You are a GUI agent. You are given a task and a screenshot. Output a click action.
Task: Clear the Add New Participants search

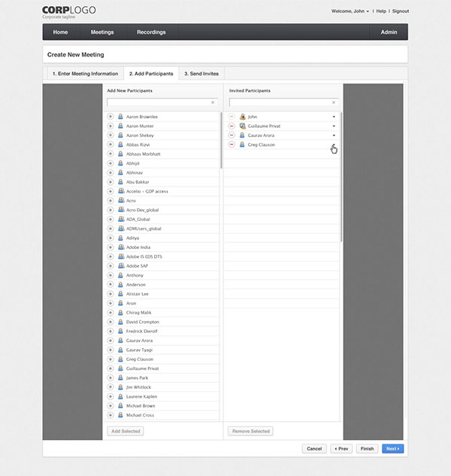coord(213,102)
